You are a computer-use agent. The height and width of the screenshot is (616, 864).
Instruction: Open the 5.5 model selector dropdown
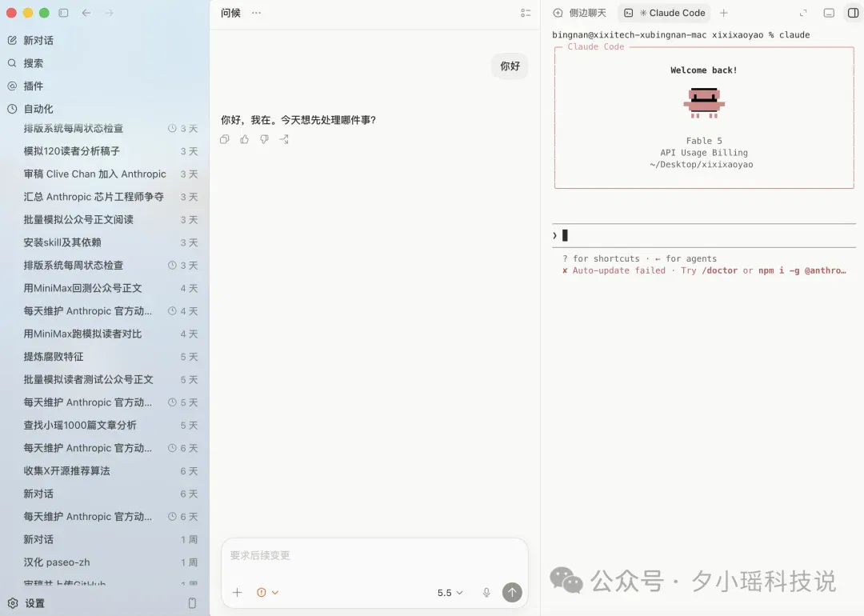[x=450, y=592]
